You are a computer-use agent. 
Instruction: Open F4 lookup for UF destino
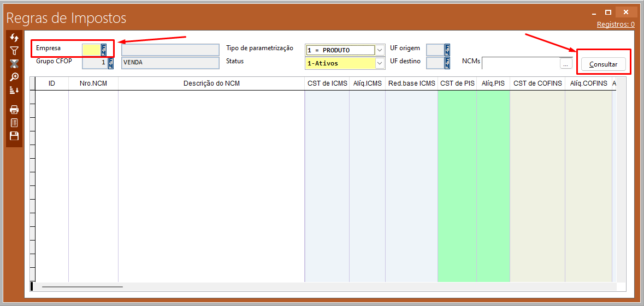tap(447, 63)
